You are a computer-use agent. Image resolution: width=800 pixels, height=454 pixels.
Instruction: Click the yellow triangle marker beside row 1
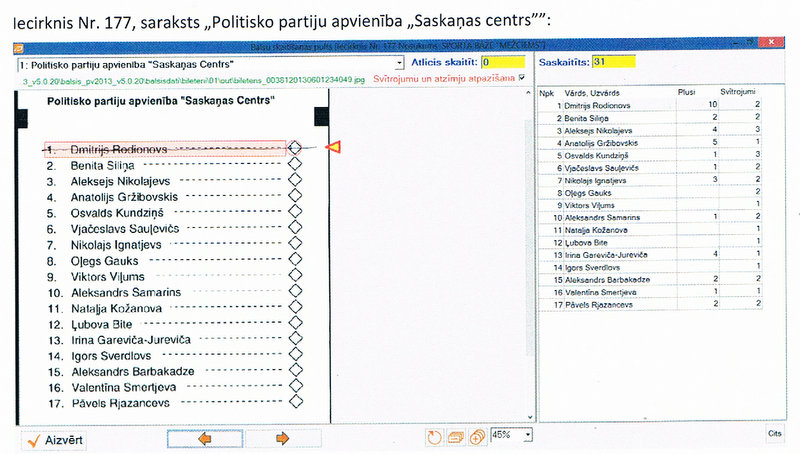333,147
